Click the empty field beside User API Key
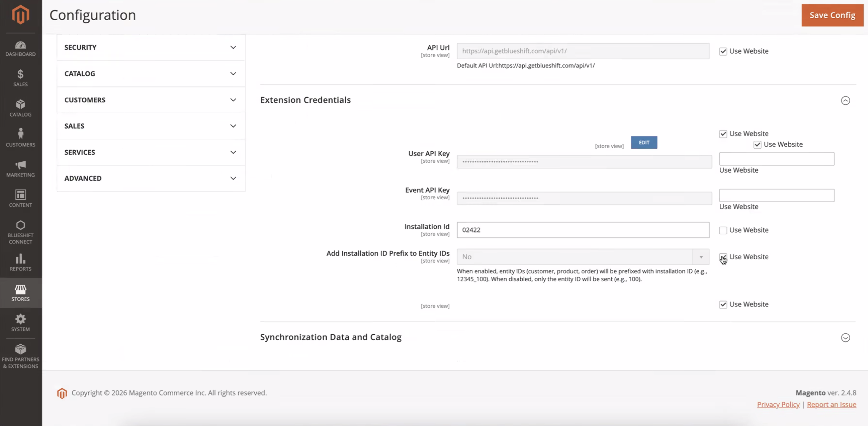Viewport: 868px width, 426px height. point(777,159)
